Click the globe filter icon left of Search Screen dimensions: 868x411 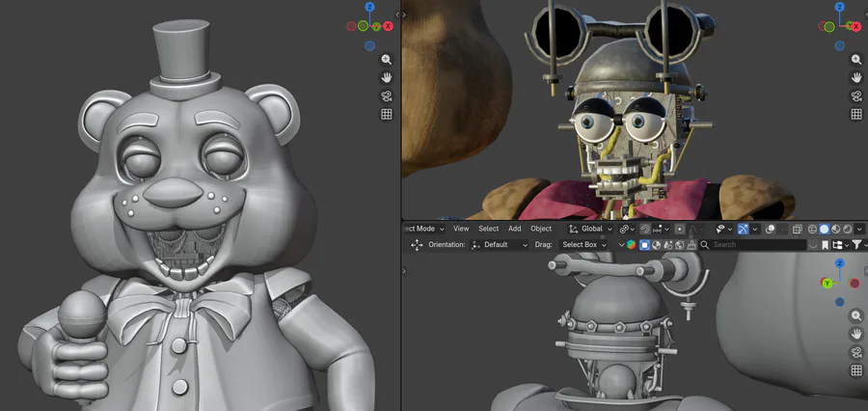tap(680, 245)
